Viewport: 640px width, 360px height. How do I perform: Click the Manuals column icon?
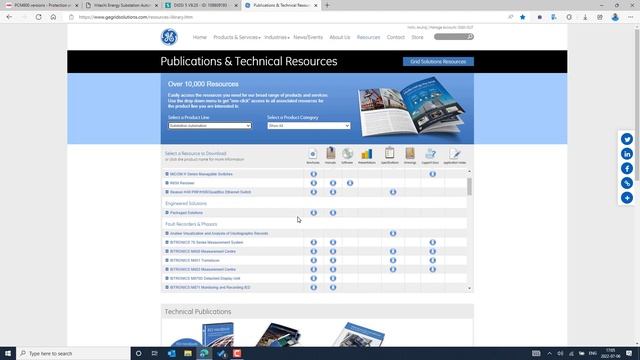pos(331,153)
